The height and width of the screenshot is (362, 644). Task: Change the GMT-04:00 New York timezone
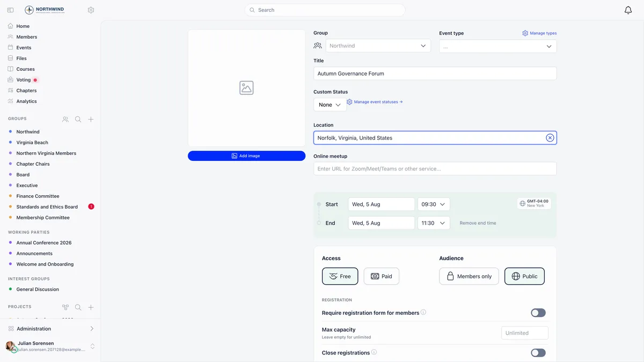[534, 204]
